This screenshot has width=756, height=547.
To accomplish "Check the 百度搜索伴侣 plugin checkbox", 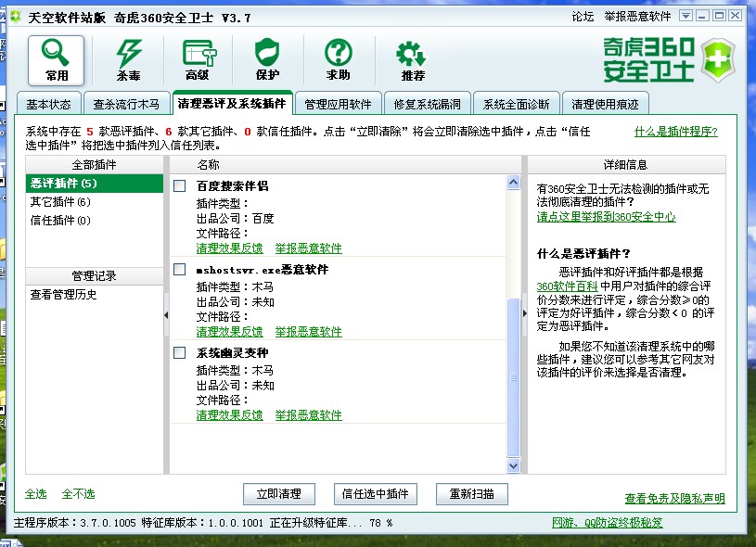I will [179, 186].
